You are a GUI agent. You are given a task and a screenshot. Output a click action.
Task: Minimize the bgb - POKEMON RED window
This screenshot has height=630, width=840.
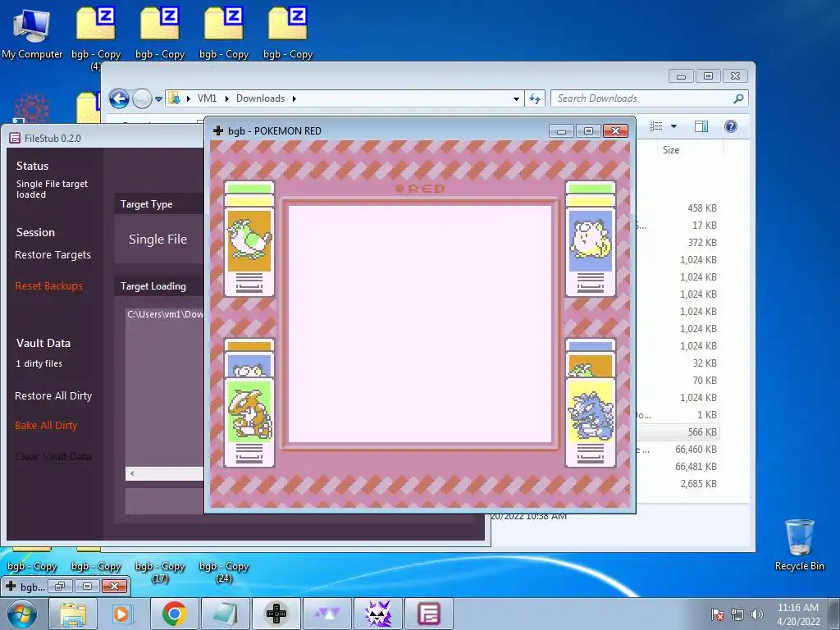(561, 130)
